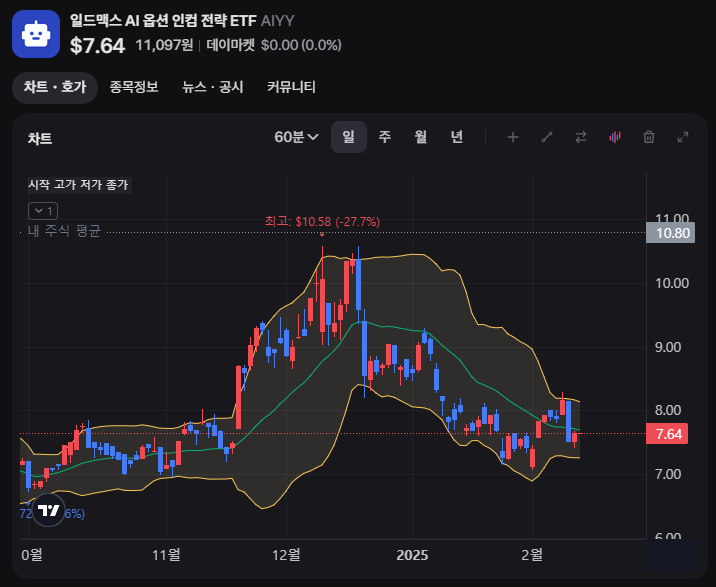This screenshot has height=587, width=716.
Task: Click the 7.64 current price label
Action: point(667,434)
